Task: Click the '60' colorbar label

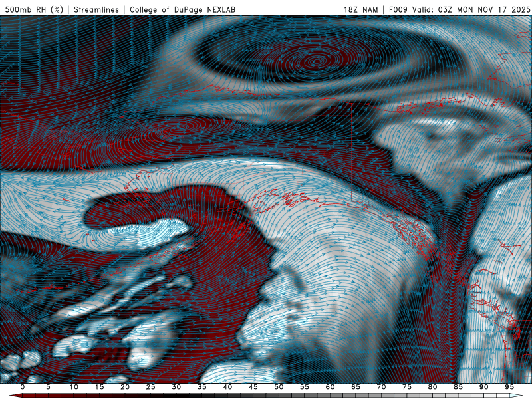Action: tap(330, 387)
